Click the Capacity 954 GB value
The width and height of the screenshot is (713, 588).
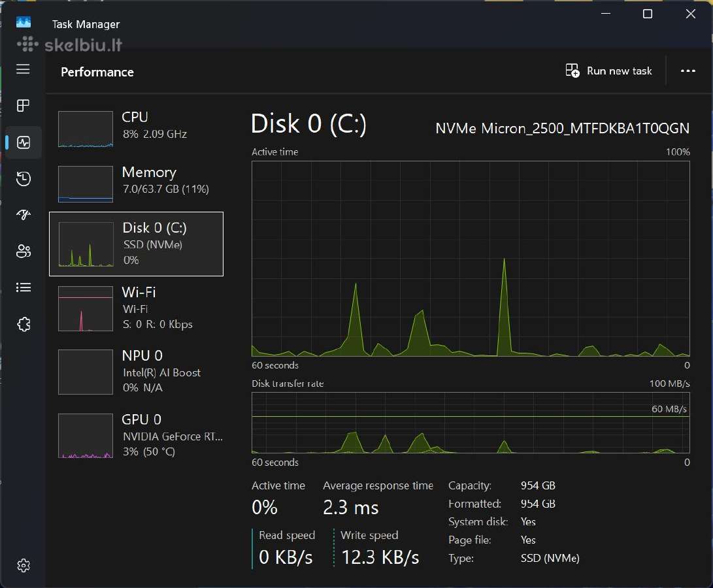pos(538,485)
